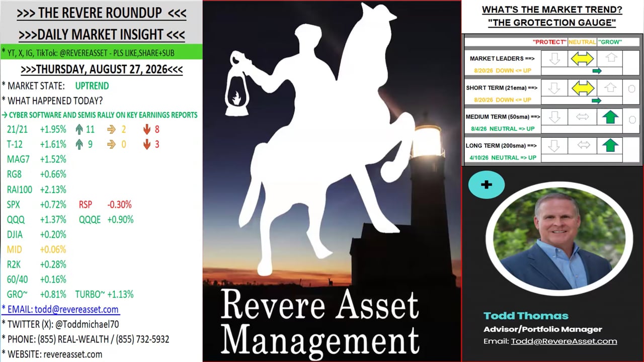Click the "Todd Thomas" name text

point(526,316)
